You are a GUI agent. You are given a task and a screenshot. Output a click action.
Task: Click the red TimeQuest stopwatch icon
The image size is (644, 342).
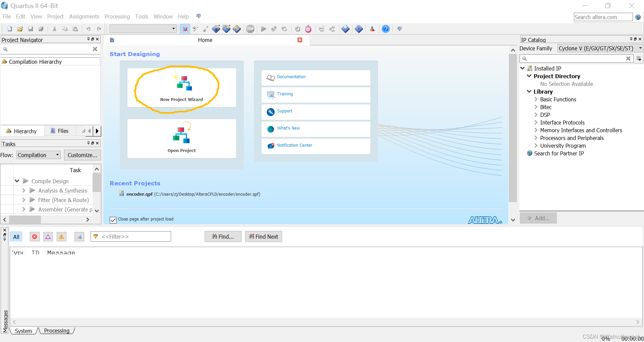308,29
